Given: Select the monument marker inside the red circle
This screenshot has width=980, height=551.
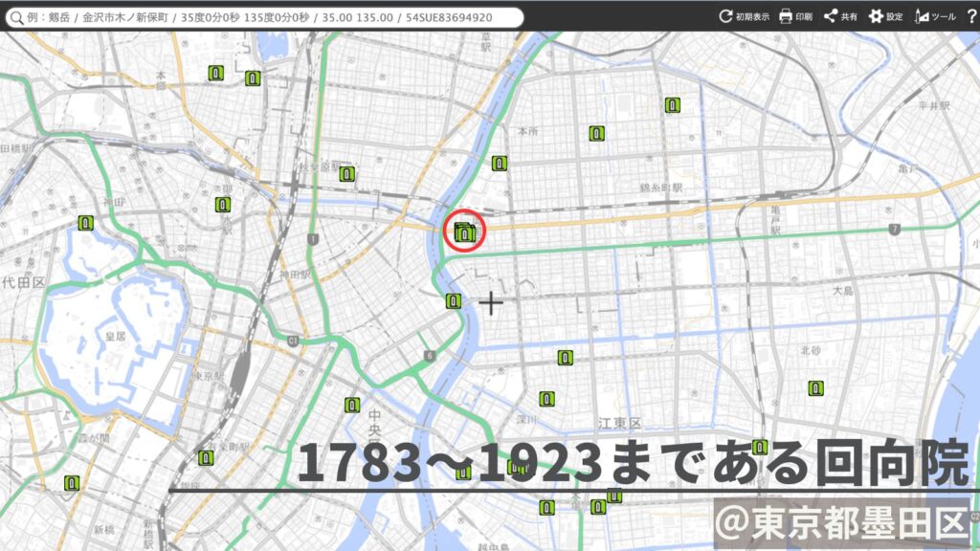Looking at the screenshot, I should pyautogui.click(x=465, y=231).
